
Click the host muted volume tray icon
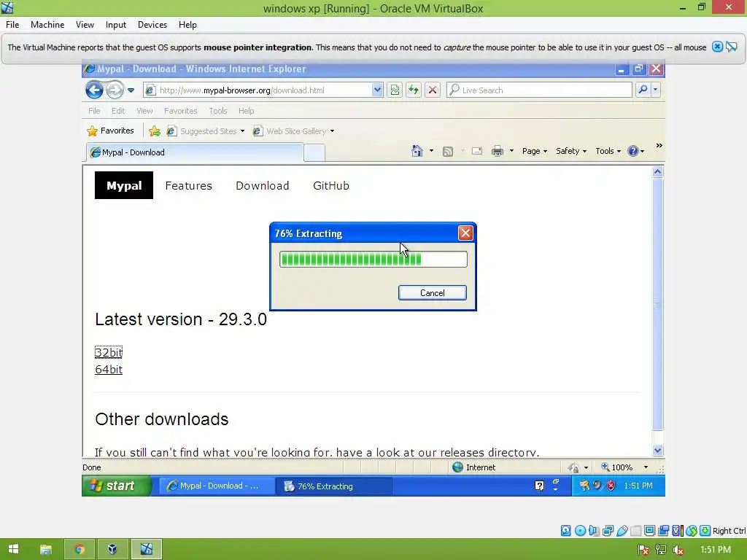(x=678, y=550)
